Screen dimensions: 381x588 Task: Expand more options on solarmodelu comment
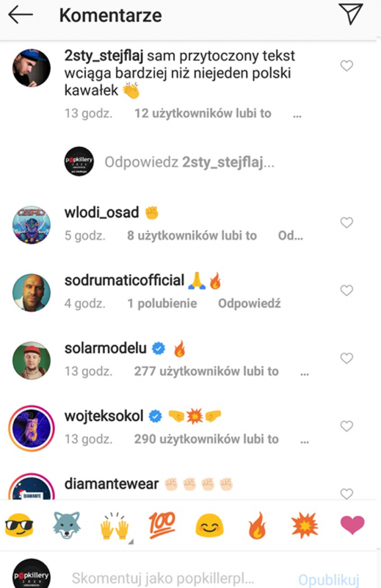coord(305,373)
